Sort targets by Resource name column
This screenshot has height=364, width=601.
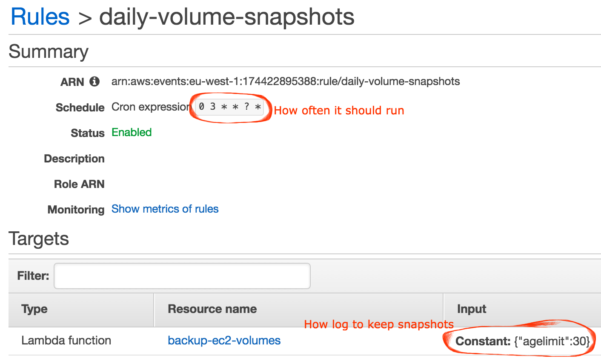pyautogui.click(x=212, y=309)
